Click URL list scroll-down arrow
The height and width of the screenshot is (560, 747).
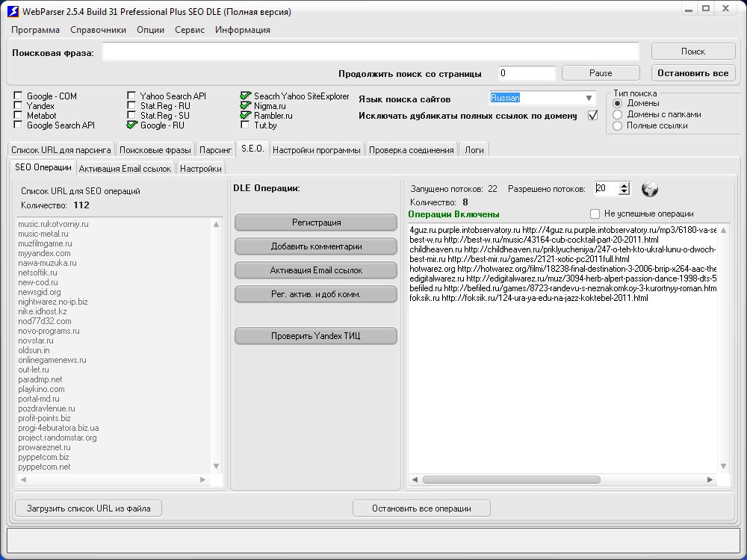[x=217, y=466]
